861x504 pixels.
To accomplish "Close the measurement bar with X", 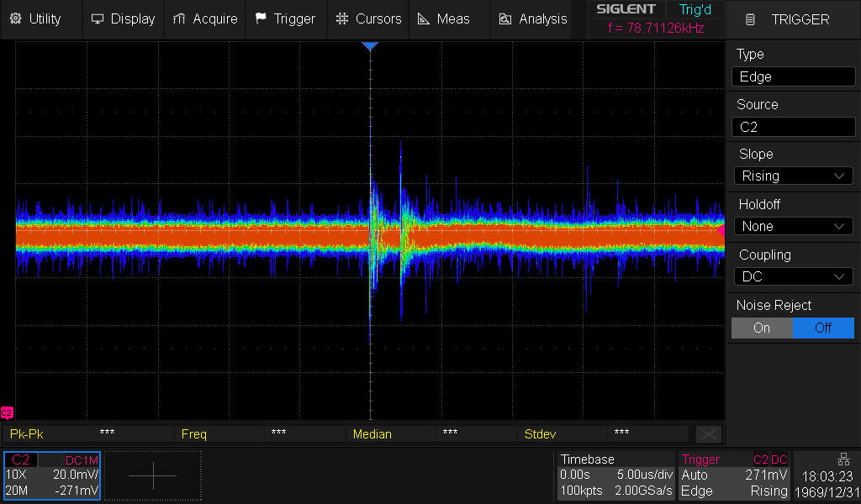I will (x=708, y=433).
